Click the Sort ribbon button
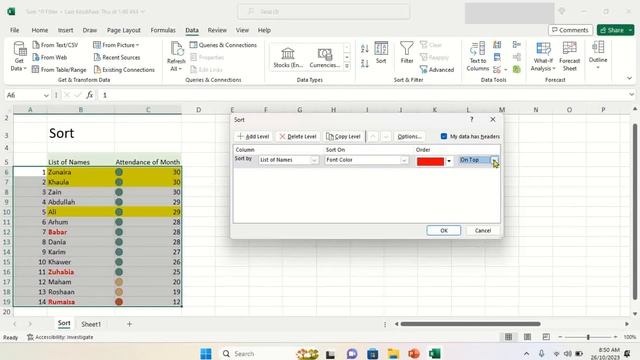640x360 pixels. tap(381, 53)
